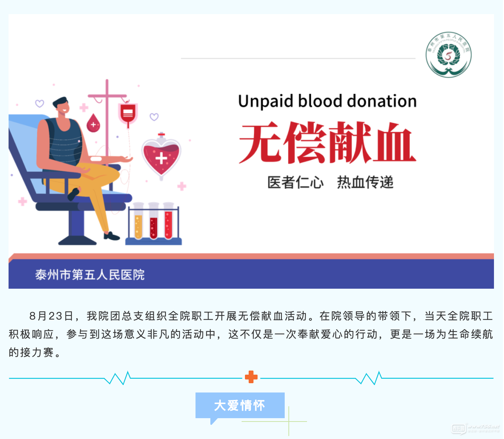504x439 pixels.
Task: Click the green hospital logo emblem
Action: [449, 55]
